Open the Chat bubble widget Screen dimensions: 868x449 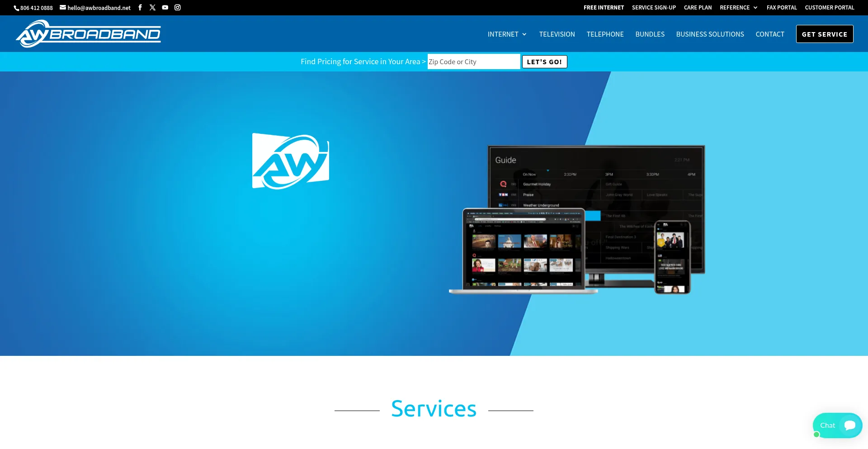837,425
